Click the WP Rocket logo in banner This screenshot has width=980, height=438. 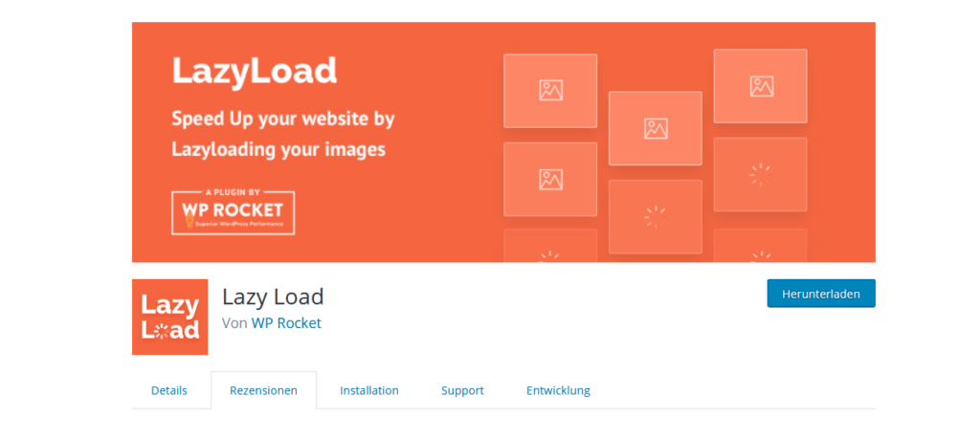coord(234,211)
